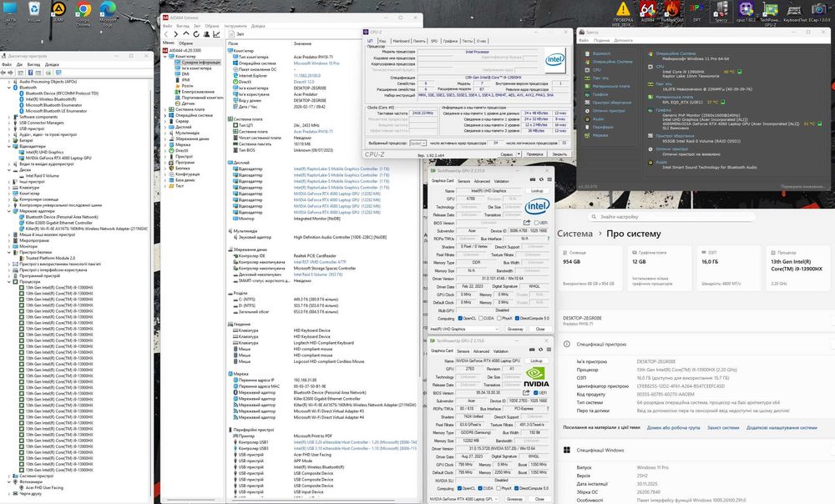Open the Захист системи link in Settings
835x504 pixels.
pos(723,427)
